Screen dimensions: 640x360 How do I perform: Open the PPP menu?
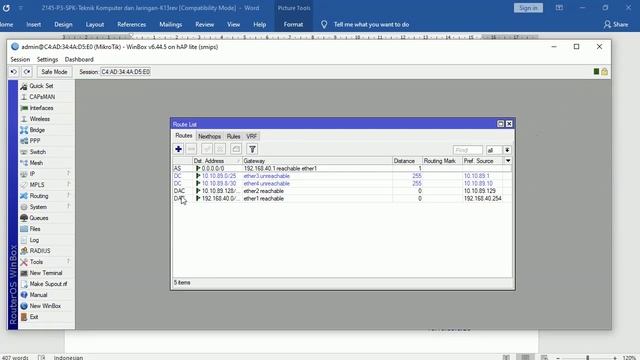point(35,141)
